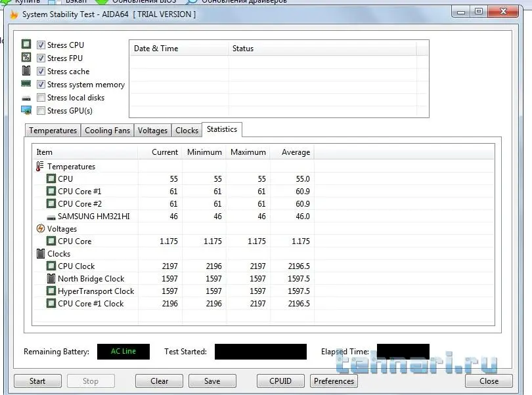
Task: Click the CPU Core #2 label
Action: [x=79, y=204]
